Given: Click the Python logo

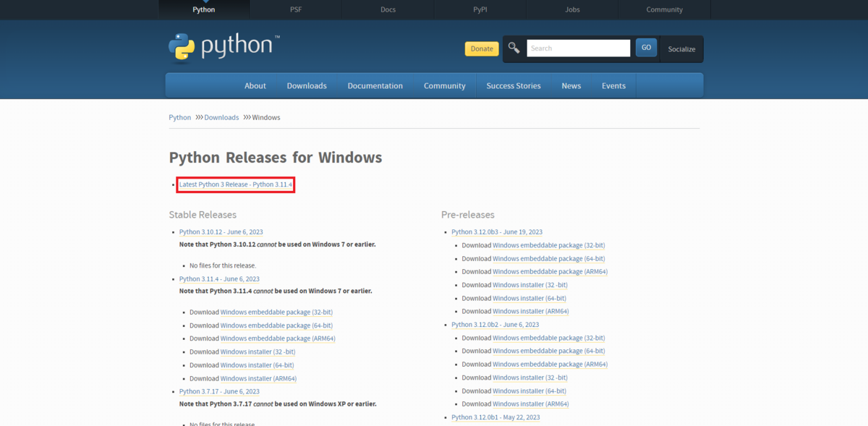Looking at the screenshot, I should [224, 47].
